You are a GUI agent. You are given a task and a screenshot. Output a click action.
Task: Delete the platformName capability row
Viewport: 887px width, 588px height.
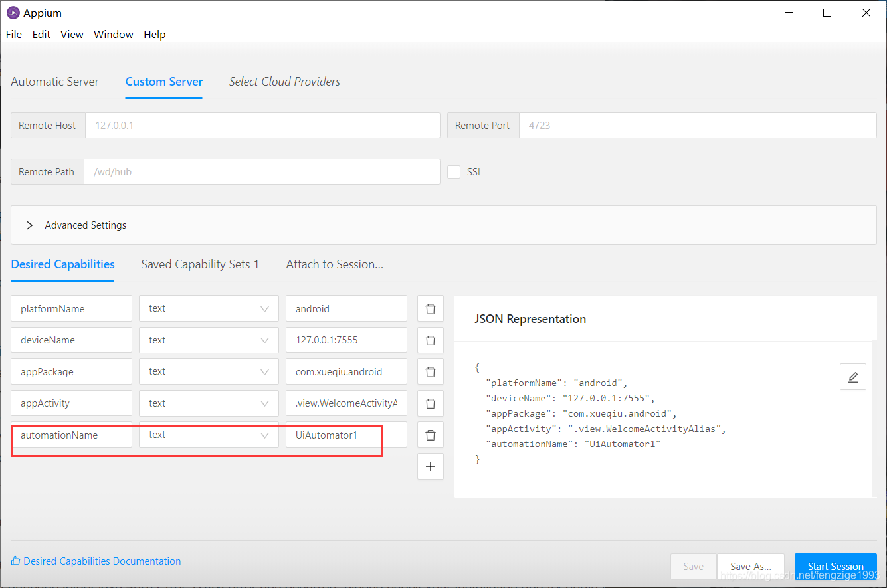click(x=431, y=309)
